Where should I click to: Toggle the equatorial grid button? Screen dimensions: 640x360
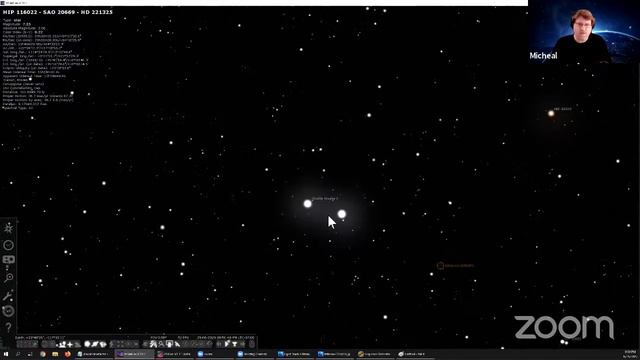tap(44, 344)
